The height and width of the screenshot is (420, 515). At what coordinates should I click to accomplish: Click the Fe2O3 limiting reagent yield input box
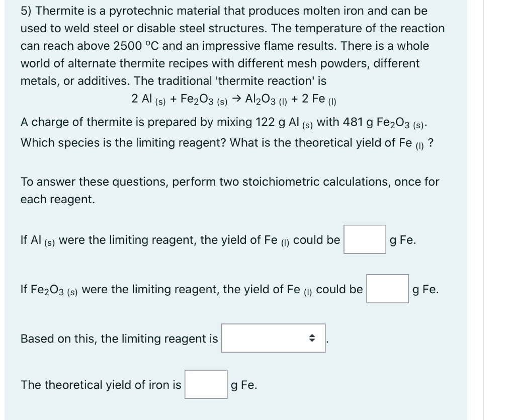click(387, 288)
